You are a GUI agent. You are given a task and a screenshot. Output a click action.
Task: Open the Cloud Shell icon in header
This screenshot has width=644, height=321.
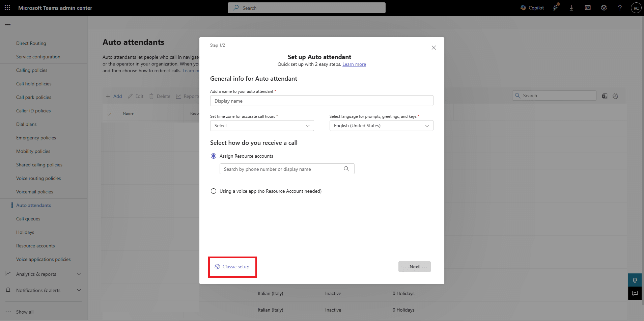pos(587,8)
